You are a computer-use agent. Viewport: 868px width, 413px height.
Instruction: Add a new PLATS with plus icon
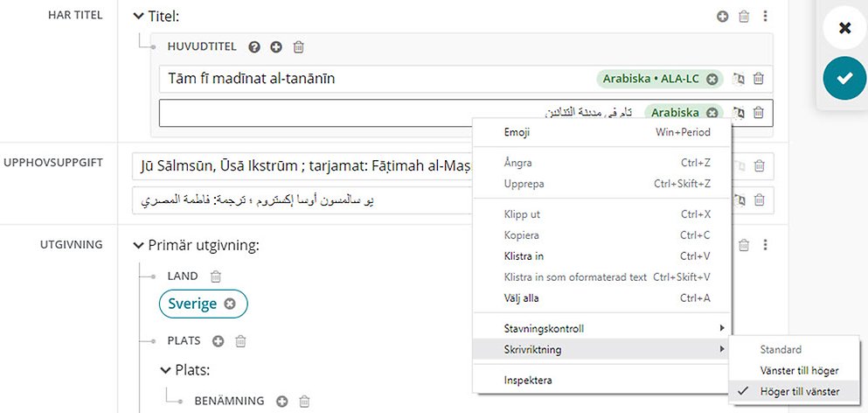[x=219, y=341]
